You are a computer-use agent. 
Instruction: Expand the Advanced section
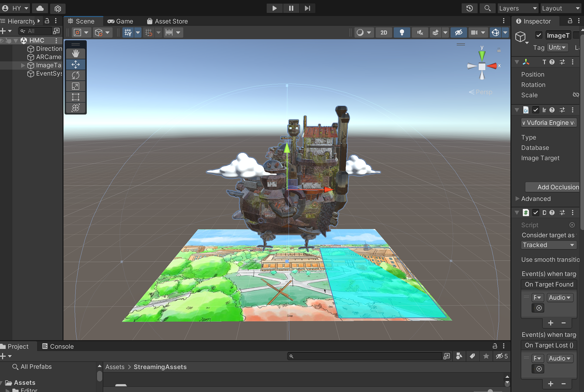click(517, 198)
